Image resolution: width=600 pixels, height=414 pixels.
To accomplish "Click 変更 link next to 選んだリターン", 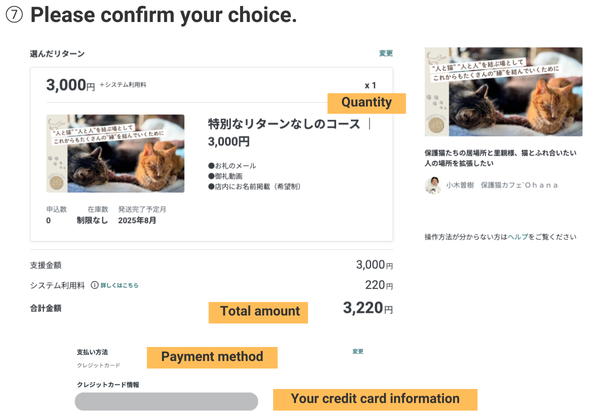I will click(x=386, y=52).
